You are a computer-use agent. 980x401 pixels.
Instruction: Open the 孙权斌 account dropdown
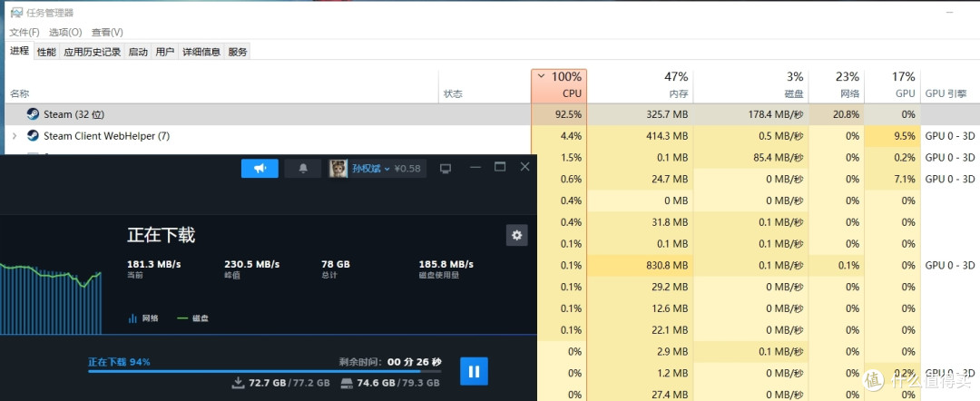tap(370, 169)
